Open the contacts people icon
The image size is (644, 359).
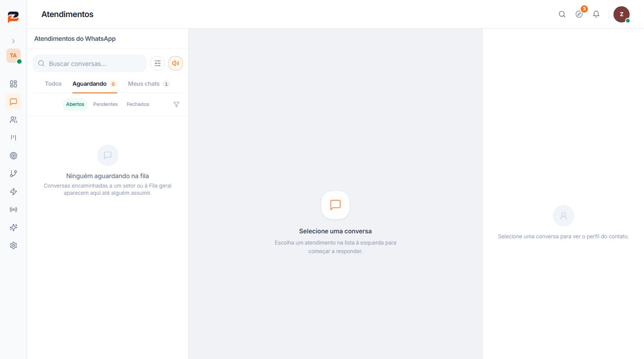coord(13,120)
